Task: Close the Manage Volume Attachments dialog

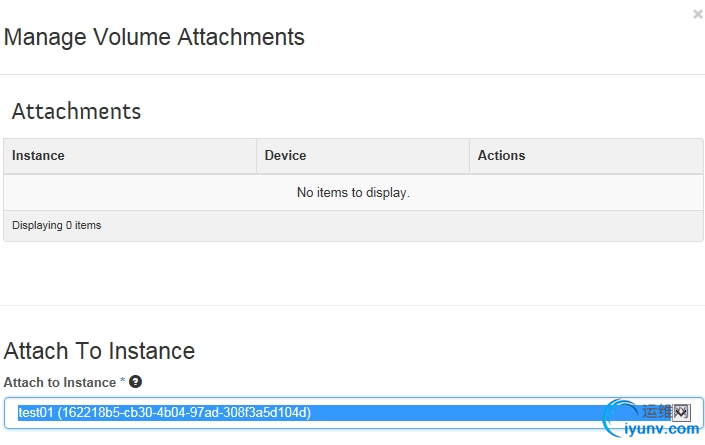Action: (x=697, y=14)
